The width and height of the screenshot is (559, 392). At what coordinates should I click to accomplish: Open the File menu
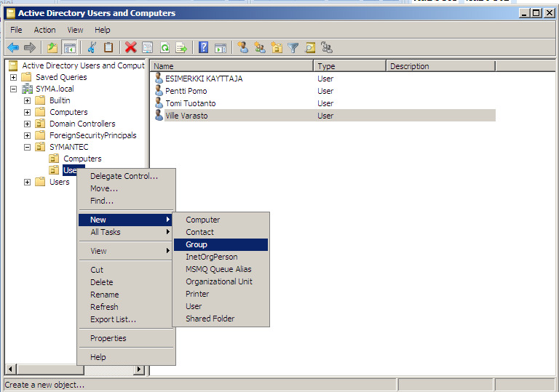(16, 30)
